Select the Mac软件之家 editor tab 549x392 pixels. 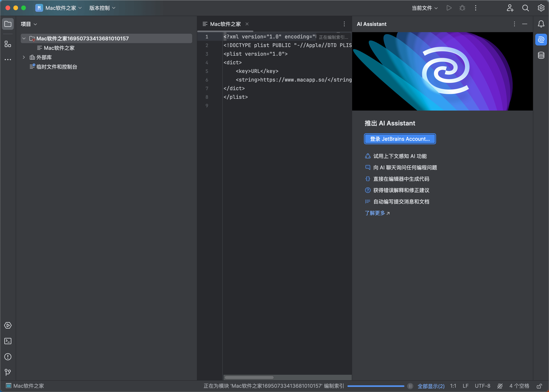click(x=225, y=24)
